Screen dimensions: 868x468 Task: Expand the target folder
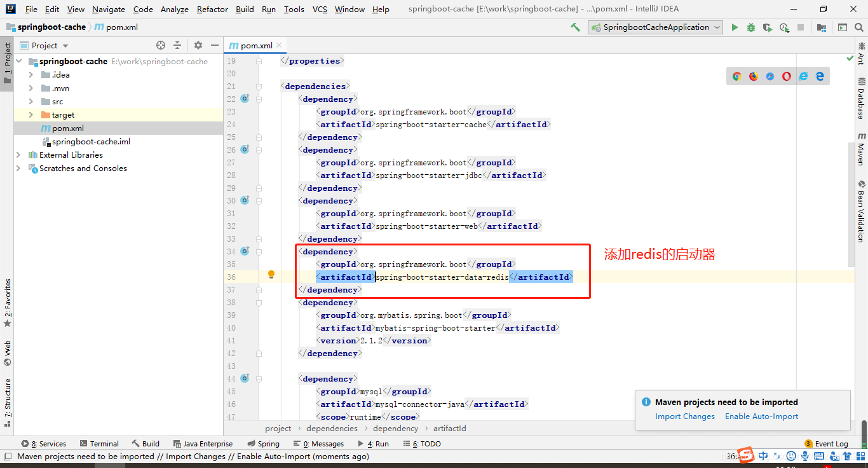[31, 114]
